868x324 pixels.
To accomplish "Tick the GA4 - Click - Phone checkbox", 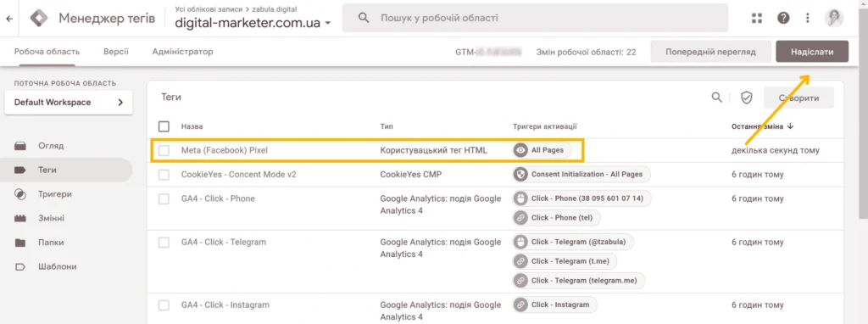I will click(164, 198).
